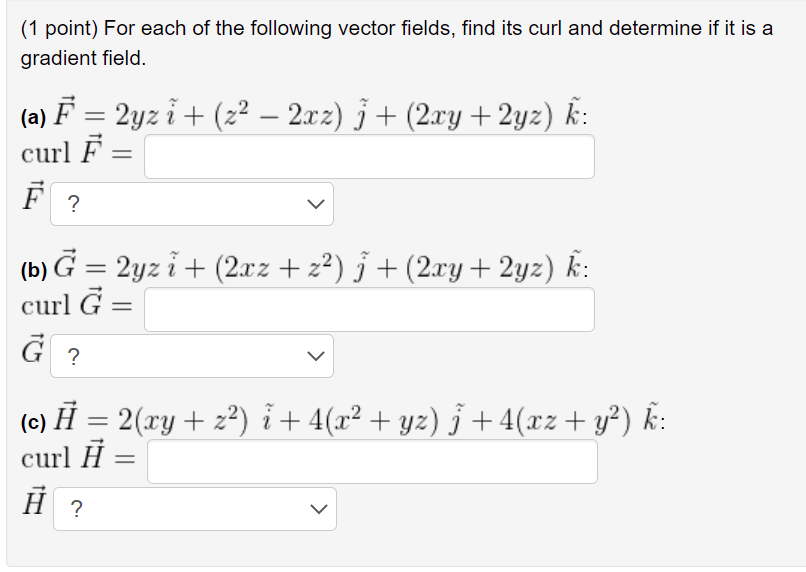Click the chevron arrow on G's dropdown

(316, 356)
